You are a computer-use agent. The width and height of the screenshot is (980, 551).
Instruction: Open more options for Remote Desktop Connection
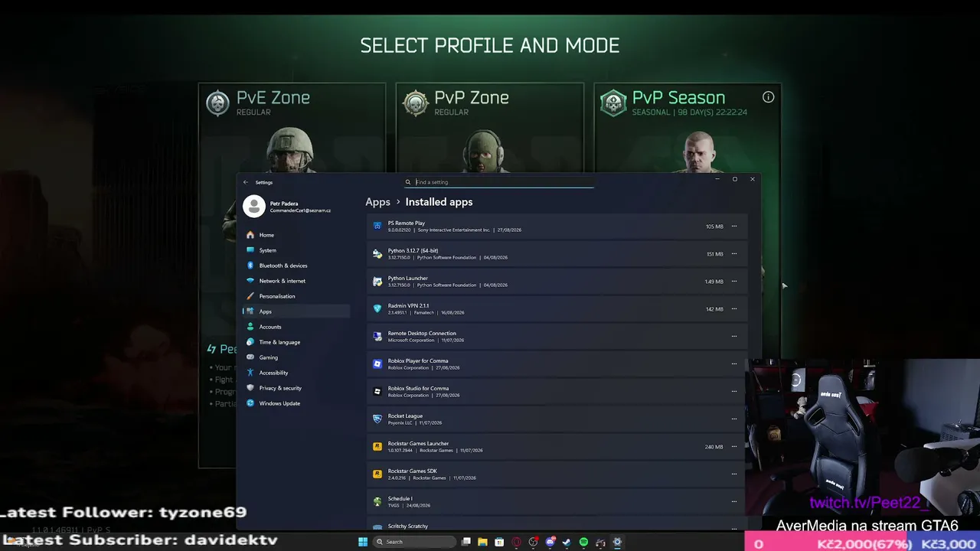(x=733, y=337)
